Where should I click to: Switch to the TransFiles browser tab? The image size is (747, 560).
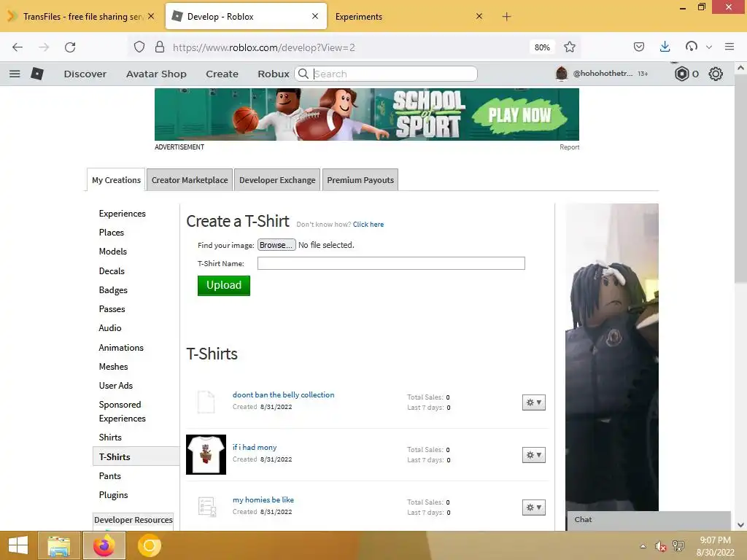click(x=82, y=17)
